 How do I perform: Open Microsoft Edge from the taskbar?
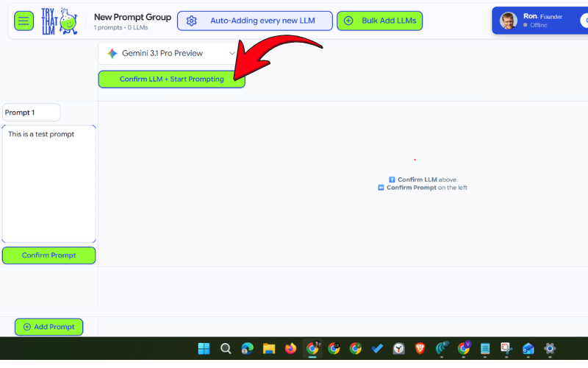[x=248, y=349]
